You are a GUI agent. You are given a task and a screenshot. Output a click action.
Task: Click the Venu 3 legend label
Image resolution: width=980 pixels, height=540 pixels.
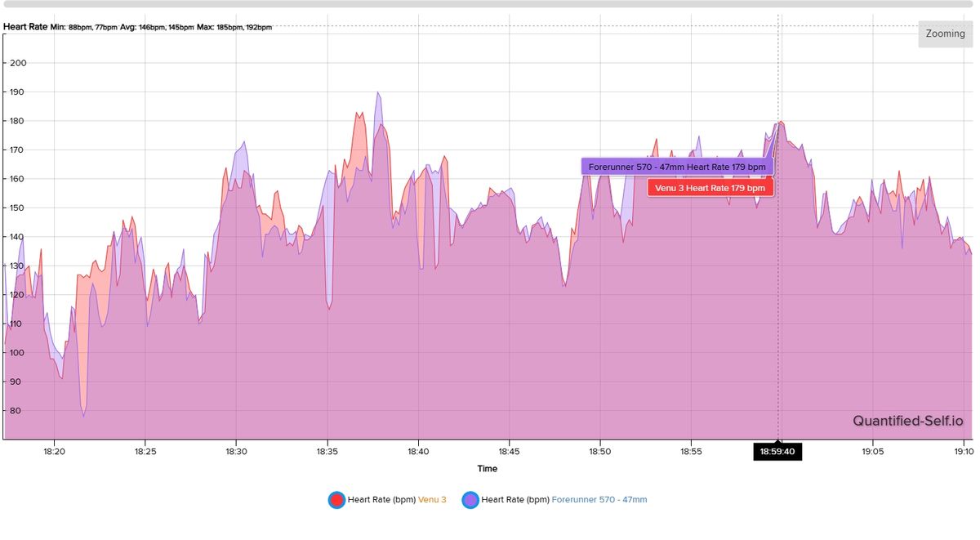[432, 499]
